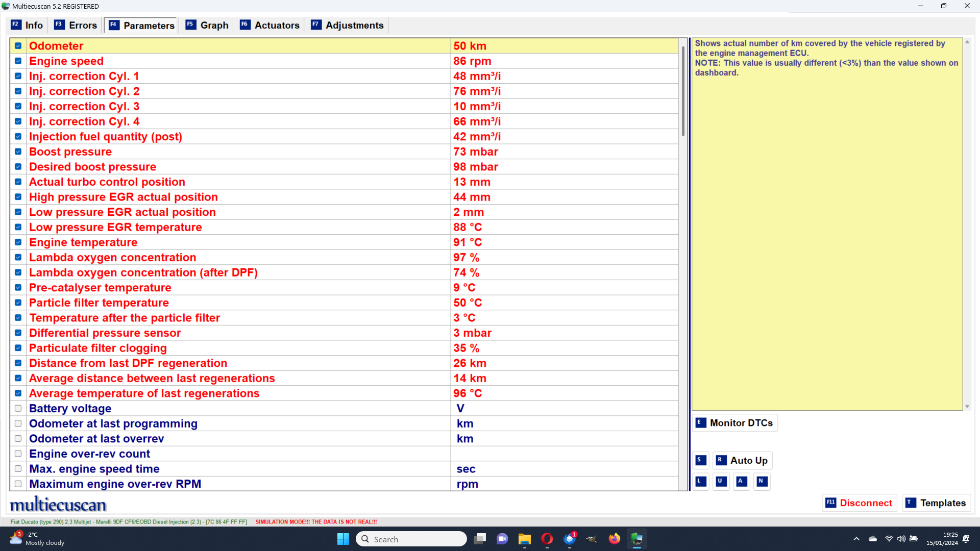Image resolution: width=980 pixels, height=551 pixels.
Task: Click the 96 °C value cell
Action: [x=565, y=393]
